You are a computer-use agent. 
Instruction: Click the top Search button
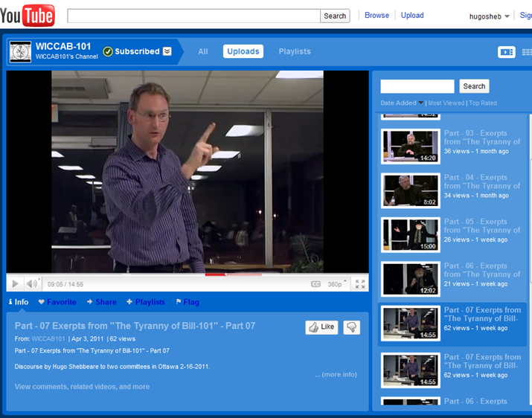point(335,16)
